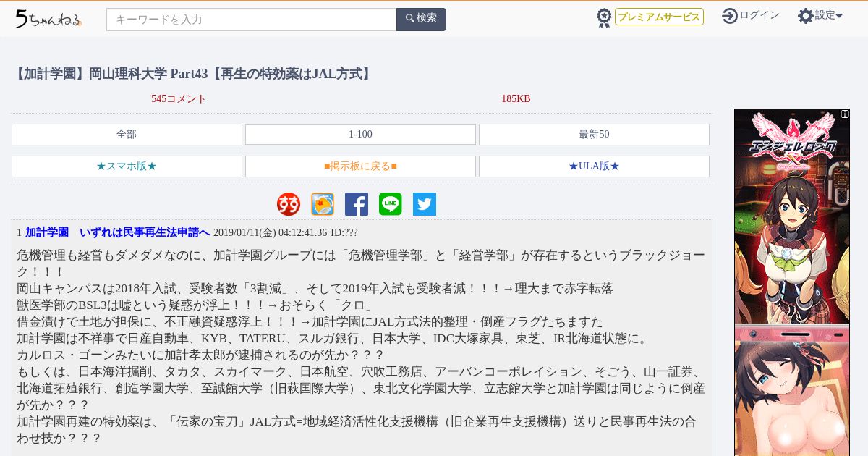This screenshot has width=868, height=456.
Task: Click the ad info icon
Action: tap(845, 114)
